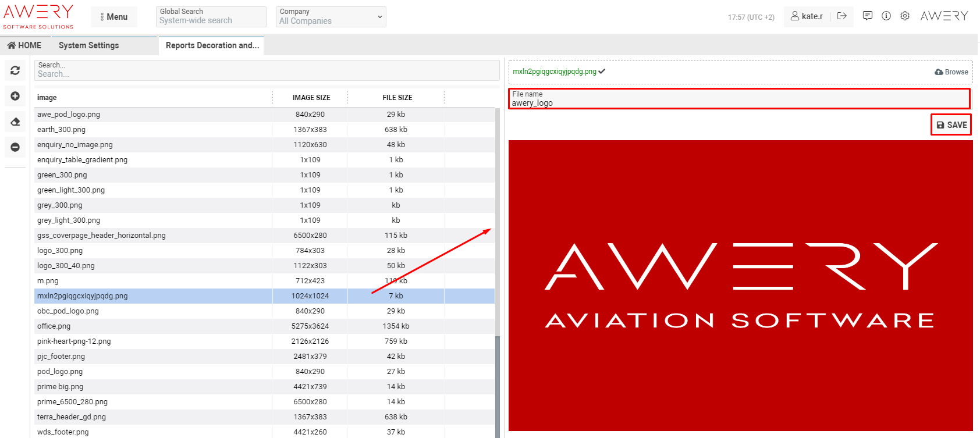
Task: Expand the Company dropdown
Action: coord(331,17)
